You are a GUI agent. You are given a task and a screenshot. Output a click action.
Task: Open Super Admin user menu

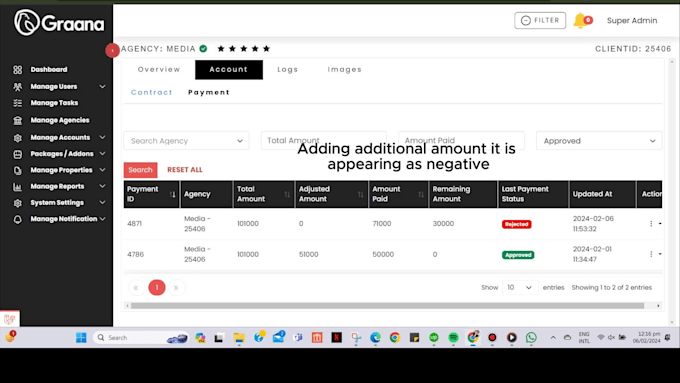click(x=632, y=20)
